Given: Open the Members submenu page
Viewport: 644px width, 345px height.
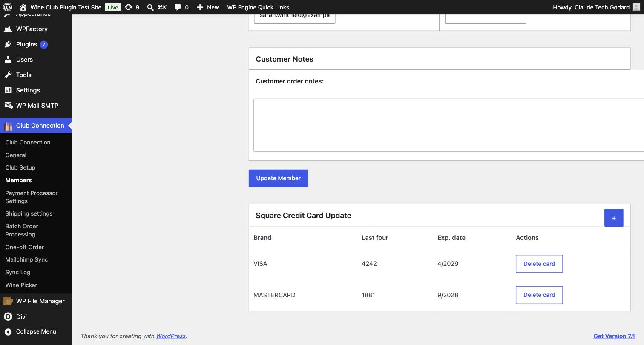Looking at the screenshot, I should pos(18,180).
